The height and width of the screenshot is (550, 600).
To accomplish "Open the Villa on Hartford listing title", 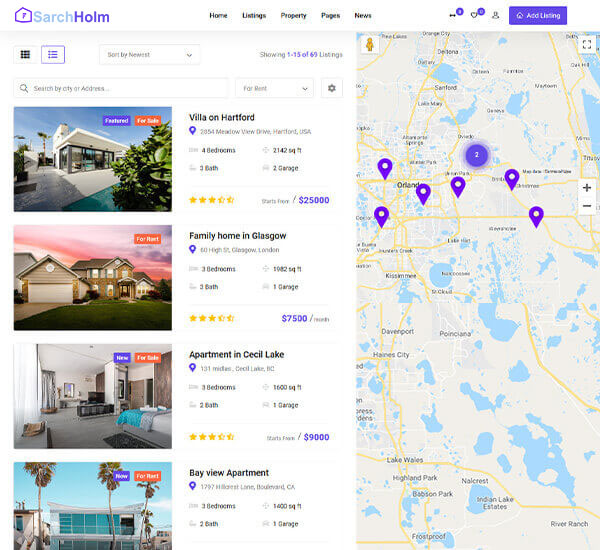I will [x=222, y=118].
